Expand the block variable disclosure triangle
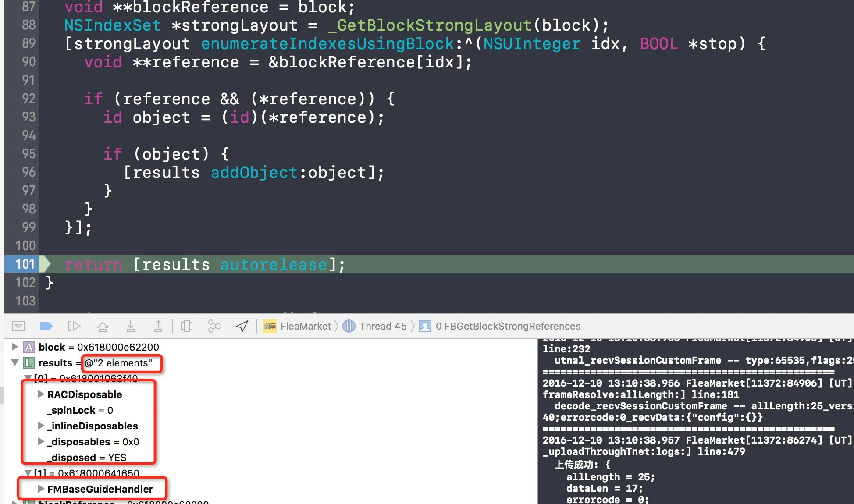The width and height of the screenshot is (854, 504). point(14,347)
